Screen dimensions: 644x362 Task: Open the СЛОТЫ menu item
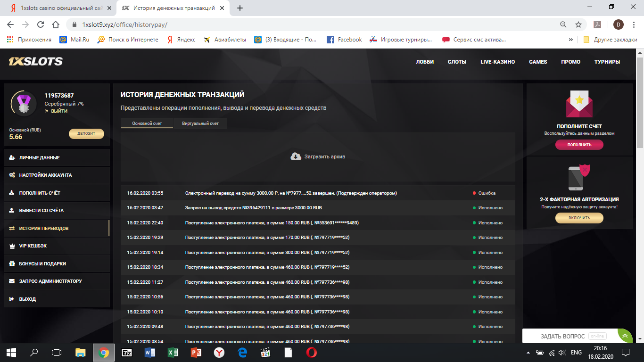tap(457, 62)
